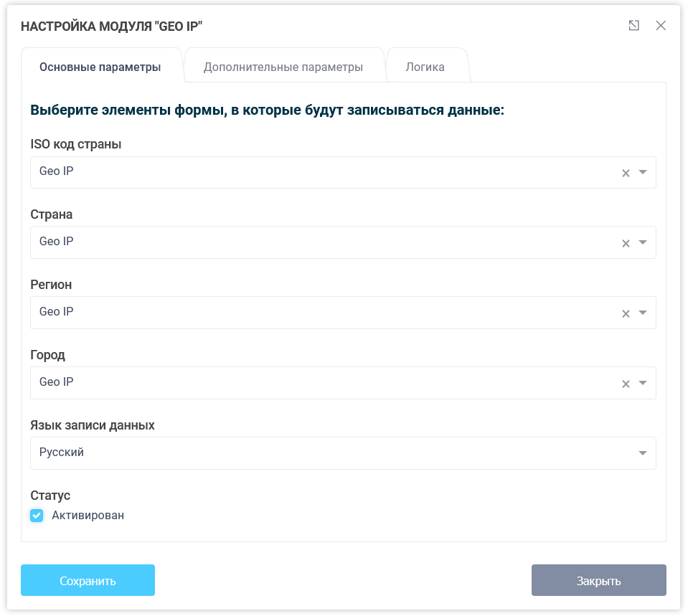Click the Сохранить button

coord(88,580)
